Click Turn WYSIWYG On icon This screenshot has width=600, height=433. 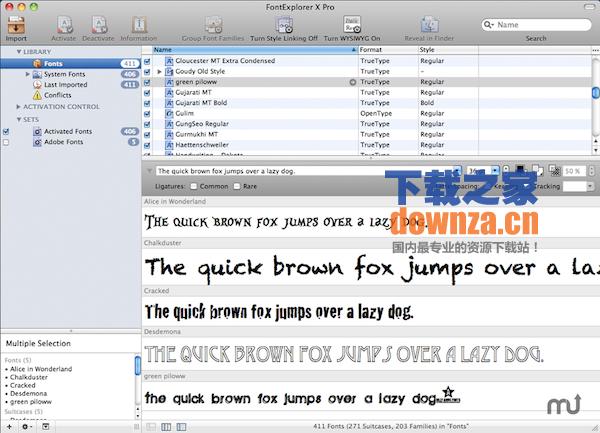point(352,25)
